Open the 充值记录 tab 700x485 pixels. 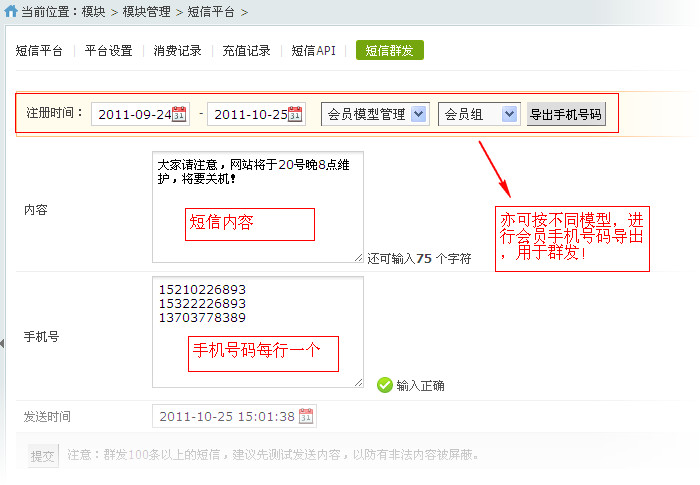(x=246, y=51)
